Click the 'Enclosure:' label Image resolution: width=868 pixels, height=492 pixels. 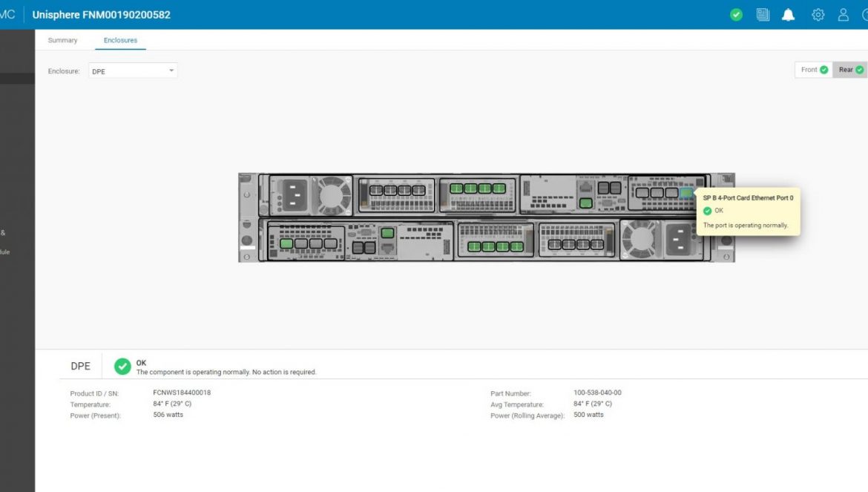pos(64,71)
